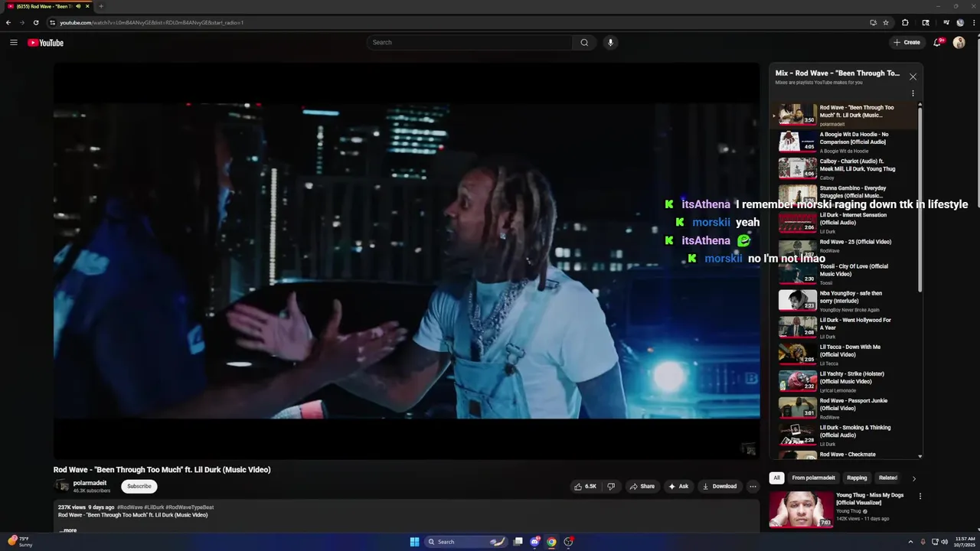Click the Ask button
This screenshot has height=551, width=980.
[678, 487]
